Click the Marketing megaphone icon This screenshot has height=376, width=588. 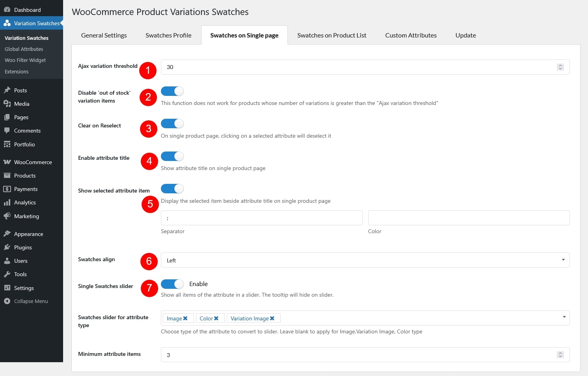tap(7, 216)
